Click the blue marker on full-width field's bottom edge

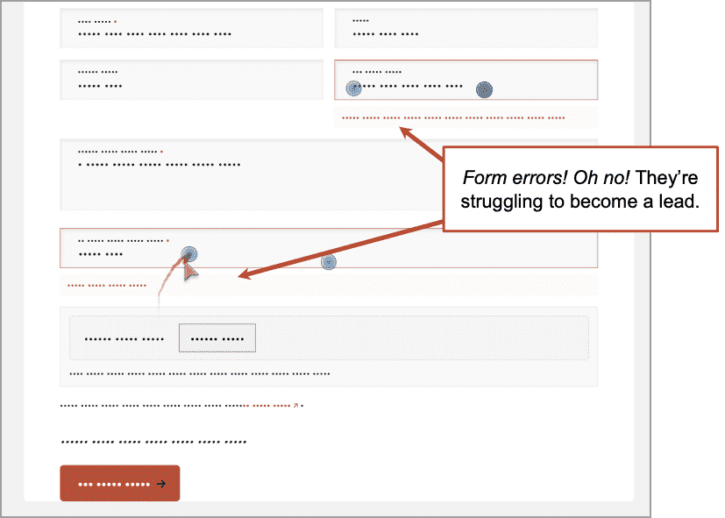pyautogui.click(x=329, y=262)
